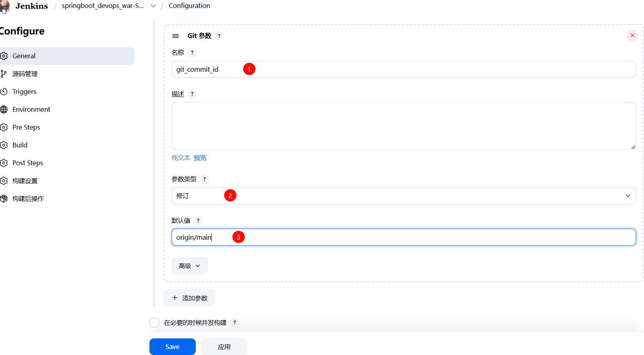Remove the Git 参数 with red X
Screen dimensions: 644x355
632,36
